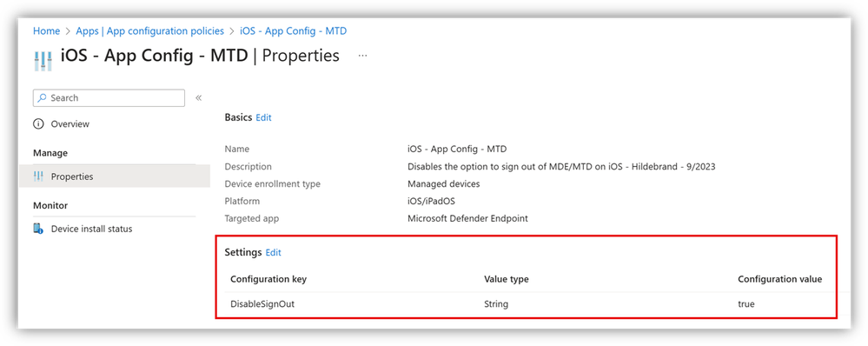Click the Manage section heading
The image size is (868, 346).
pos(50,153)
